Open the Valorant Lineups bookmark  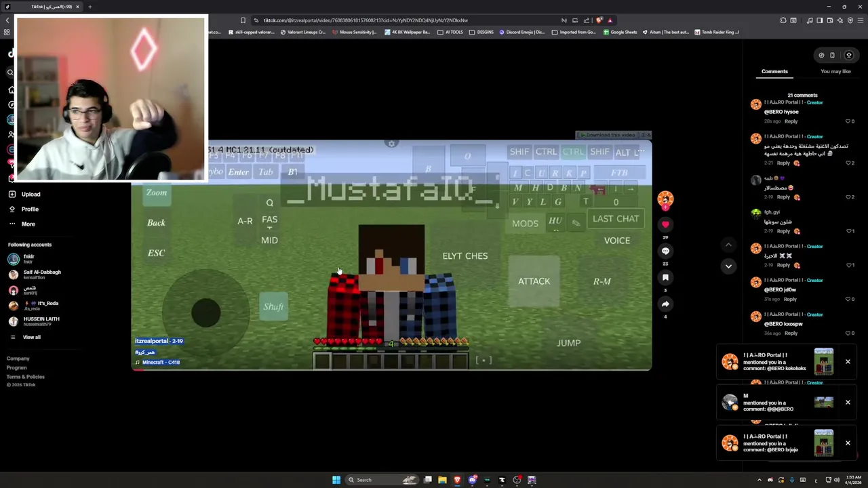click(x=302, y=32)
